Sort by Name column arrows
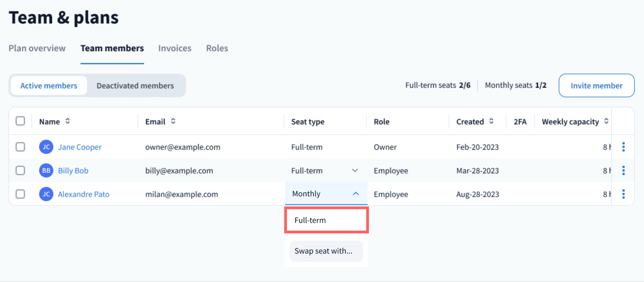644x282 pixels. tap(68, 121)
